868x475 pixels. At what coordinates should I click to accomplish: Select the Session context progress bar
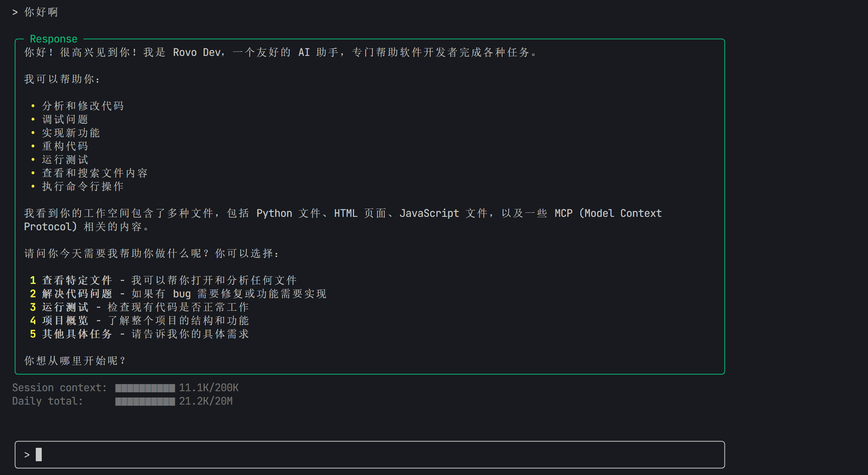(145, 387)
